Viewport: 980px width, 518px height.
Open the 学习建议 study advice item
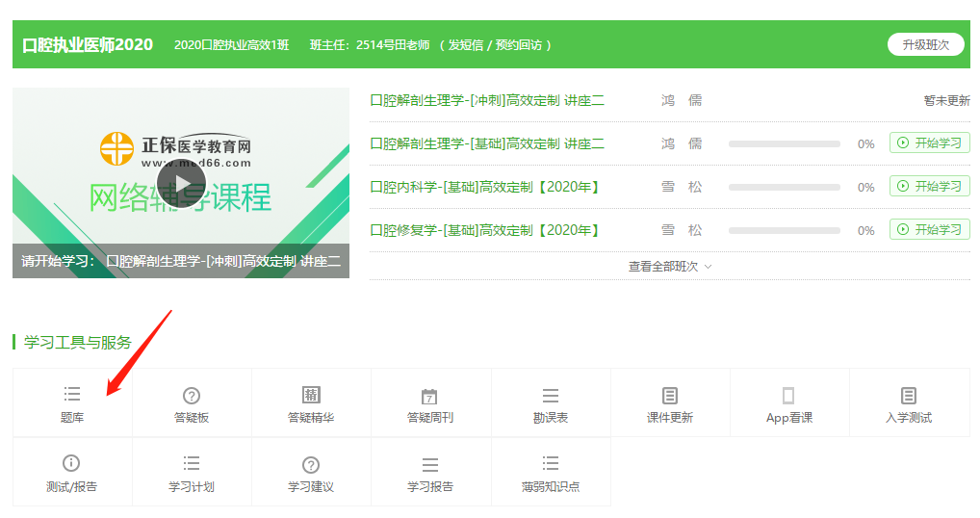311,464
